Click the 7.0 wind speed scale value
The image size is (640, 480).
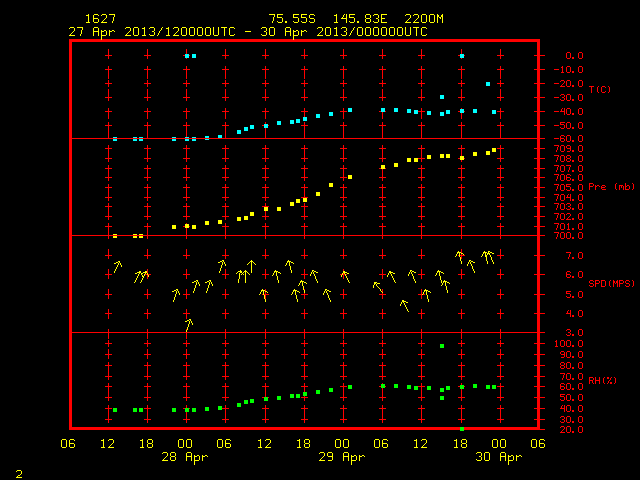pos(574,256)
